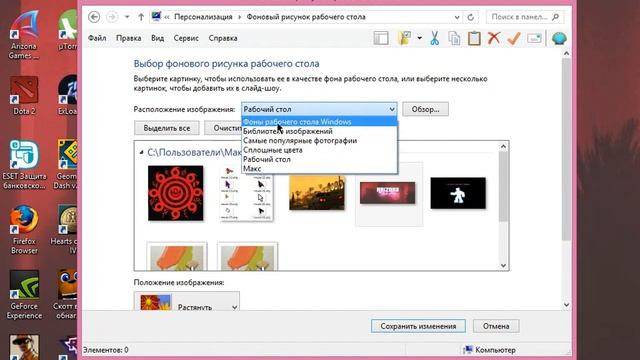Collapse the C:\Пользователи folder group

pyautogui.click(x=141, y=153)
